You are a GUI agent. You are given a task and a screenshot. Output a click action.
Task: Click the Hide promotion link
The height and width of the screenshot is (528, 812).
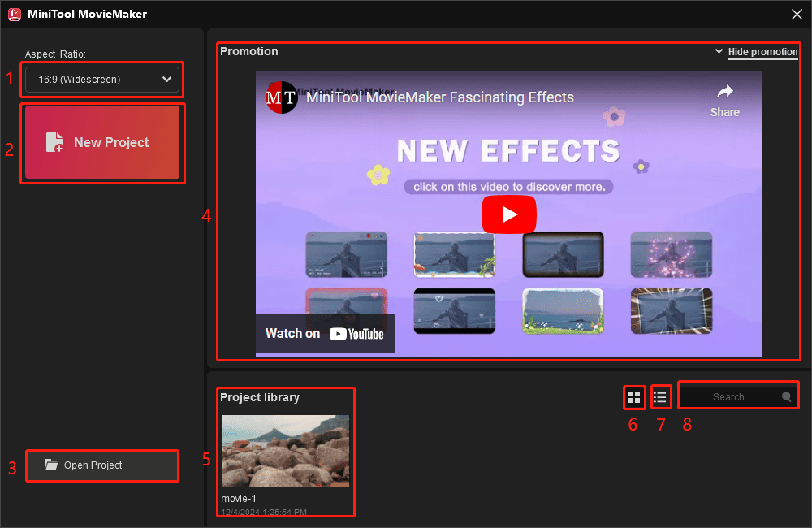(x=762, y=52)
